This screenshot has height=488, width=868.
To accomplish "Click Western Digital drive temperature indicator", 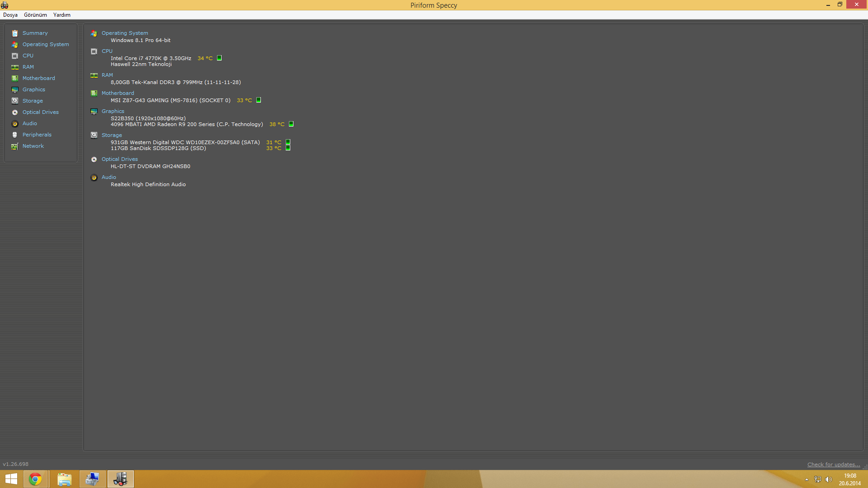I will (288, 142).
